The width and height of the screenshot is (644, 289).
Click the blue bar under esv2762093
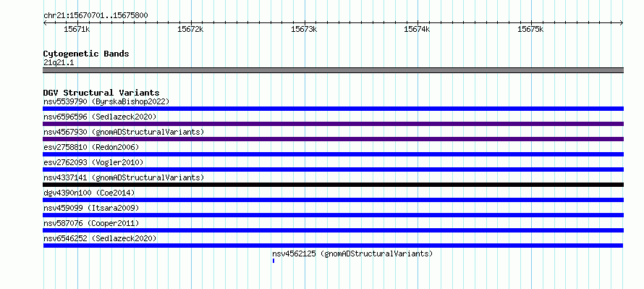click(333, 169)
